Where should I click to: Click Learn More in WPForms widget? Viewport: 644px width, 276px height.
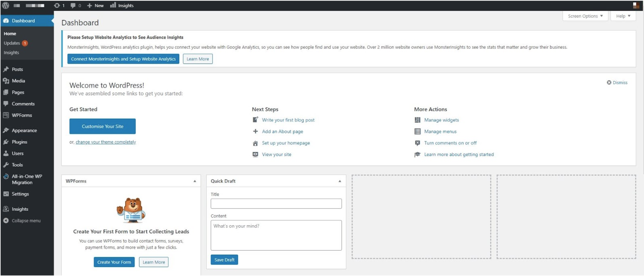154,262
